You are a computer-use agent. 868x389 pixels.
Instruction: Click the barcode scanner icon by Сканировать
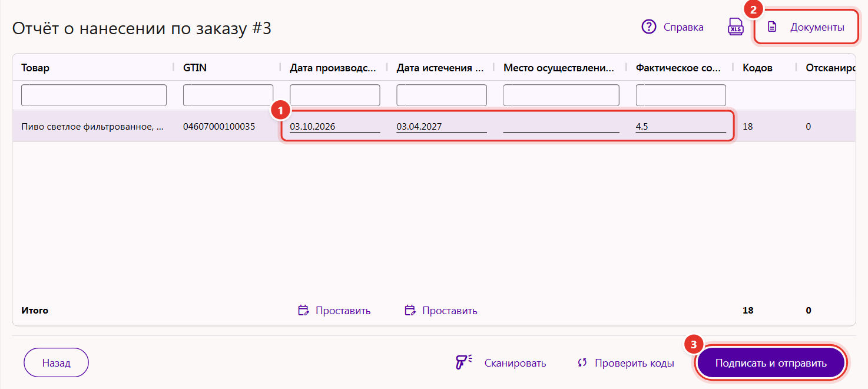tap(464, 363)
